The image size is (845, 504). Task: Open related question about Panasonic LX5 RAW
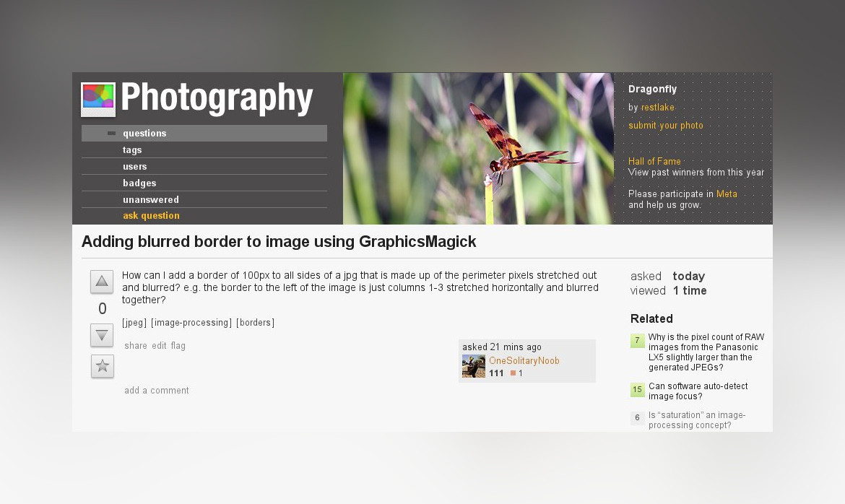tap(706, 352)
